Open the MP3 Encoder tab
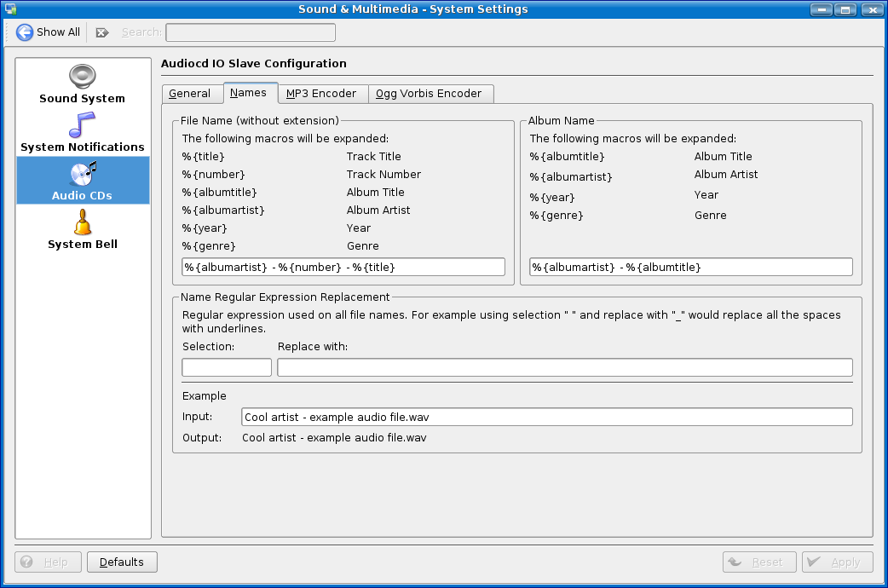Viewport: 888px width, 588px height. (x=321, y=94)
